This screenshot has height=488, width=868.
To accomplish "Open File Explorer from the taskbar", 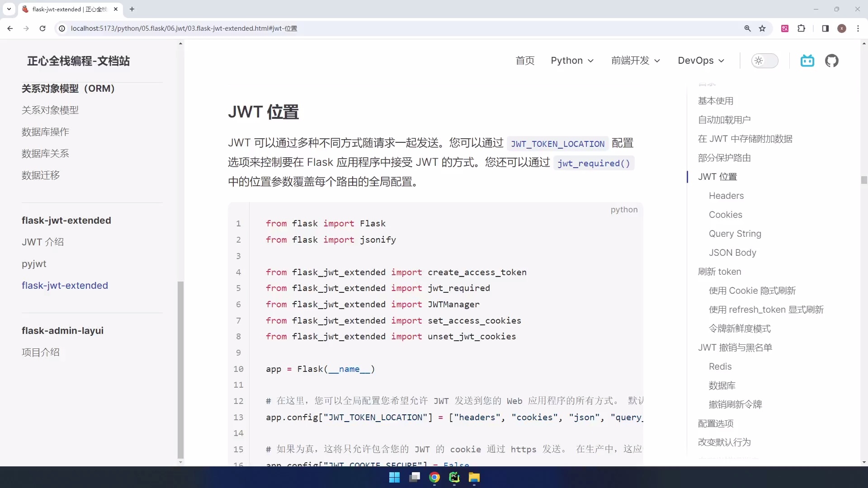I will click(x=474, y=478).
